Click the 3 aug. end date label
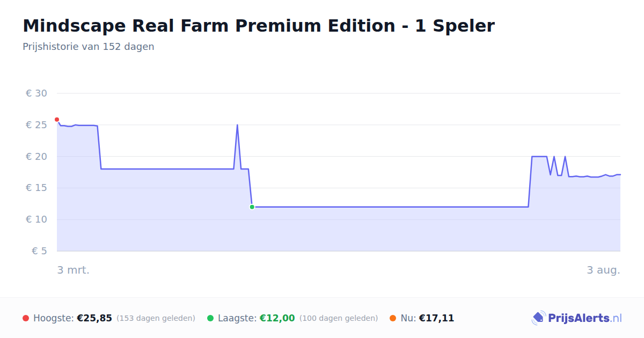This screenshot has width=644, height=338. coord(603,270)
